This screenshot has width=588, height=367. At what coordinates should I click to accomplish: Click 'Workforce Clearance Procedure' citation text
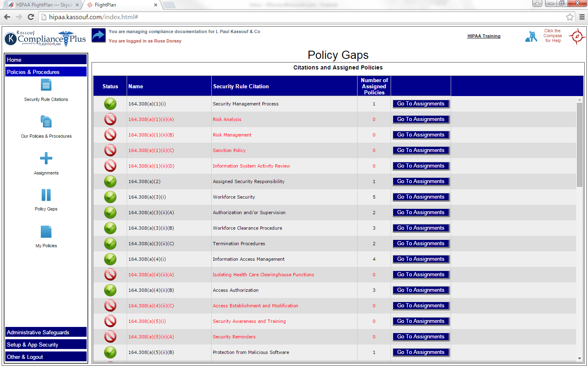point(248,228)
